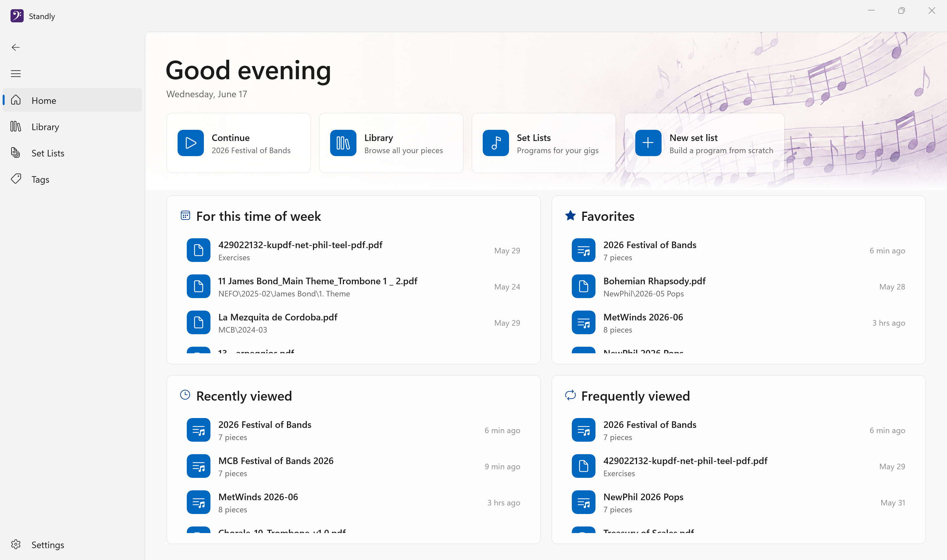Open 2026 Festival of Bands in Favorites

[738, 250]
